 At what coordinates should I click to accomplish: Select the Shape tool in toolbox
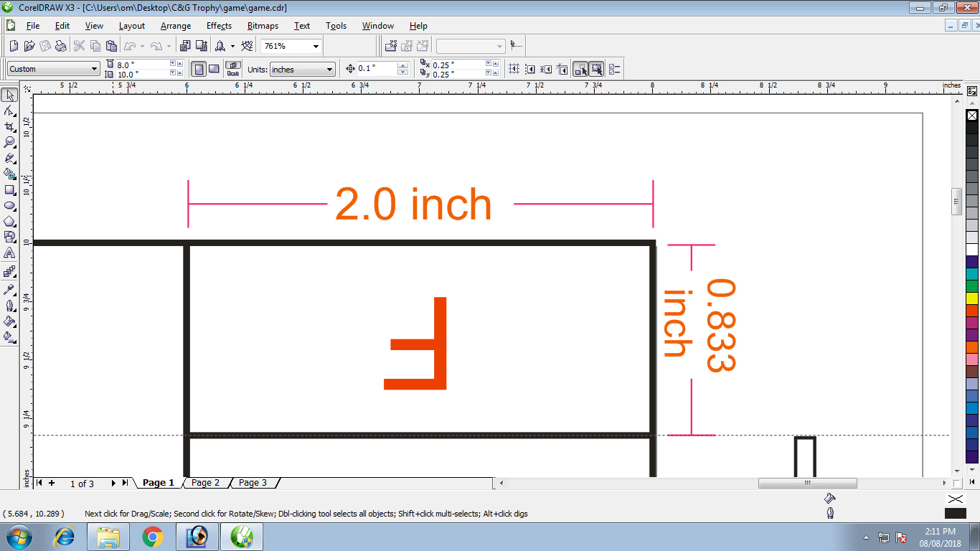[9, 111]
